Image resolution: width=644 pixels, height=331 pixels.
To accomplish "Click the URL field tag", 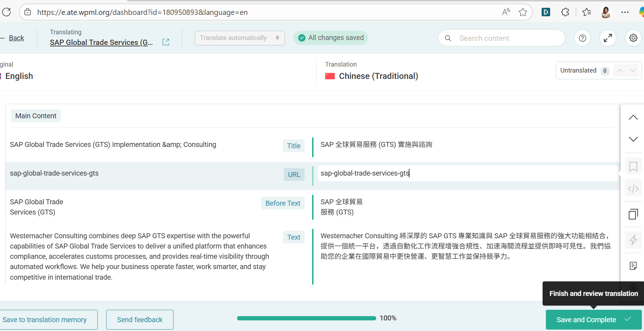I will point(294,175).
